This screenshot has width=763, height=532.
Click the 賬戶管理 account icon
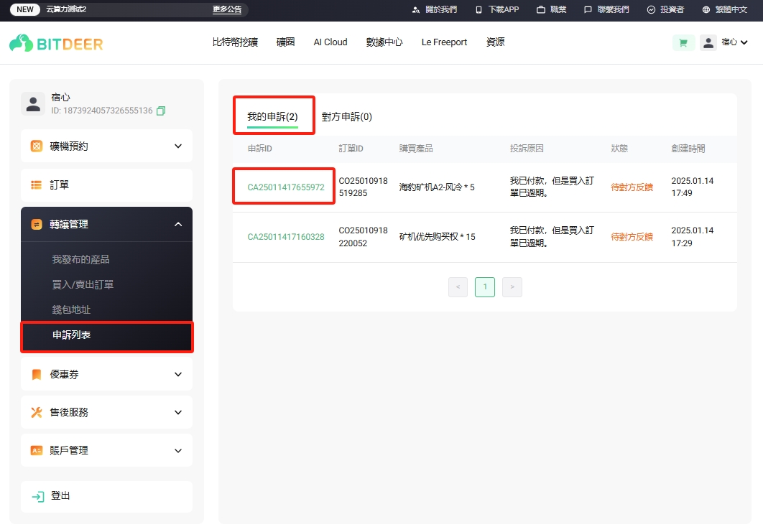click(37, 450)
